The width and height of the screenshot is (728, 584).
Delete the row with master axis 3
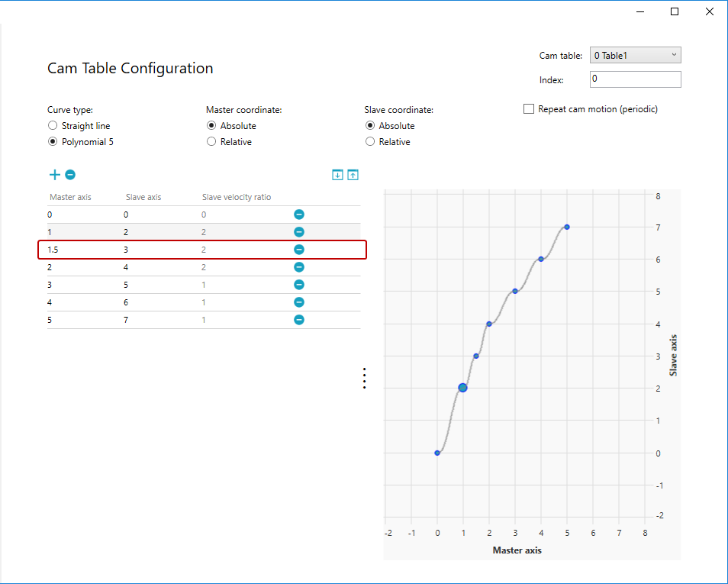pos(299,285)
